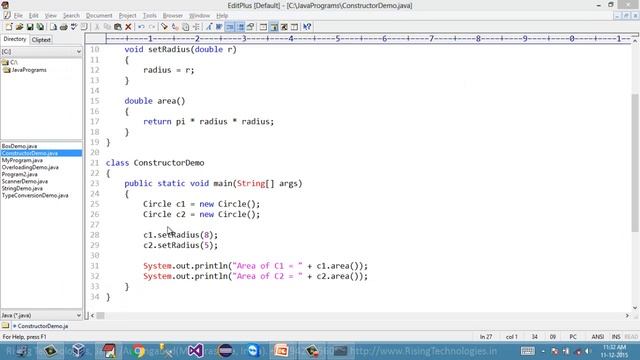Click the Save All toolbar icon
640x360 pixels.
(x=40, y=27)
